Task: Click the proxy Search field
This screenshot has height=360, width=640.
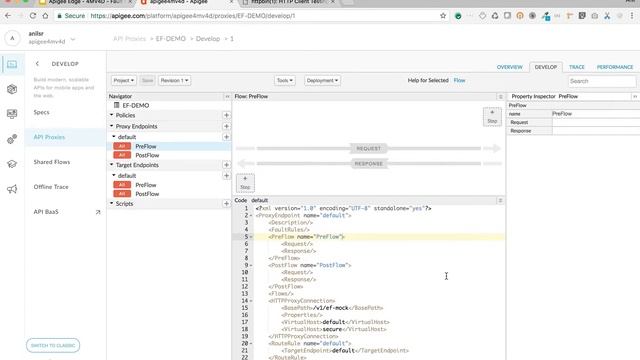Action: click(x=602, y=81)
